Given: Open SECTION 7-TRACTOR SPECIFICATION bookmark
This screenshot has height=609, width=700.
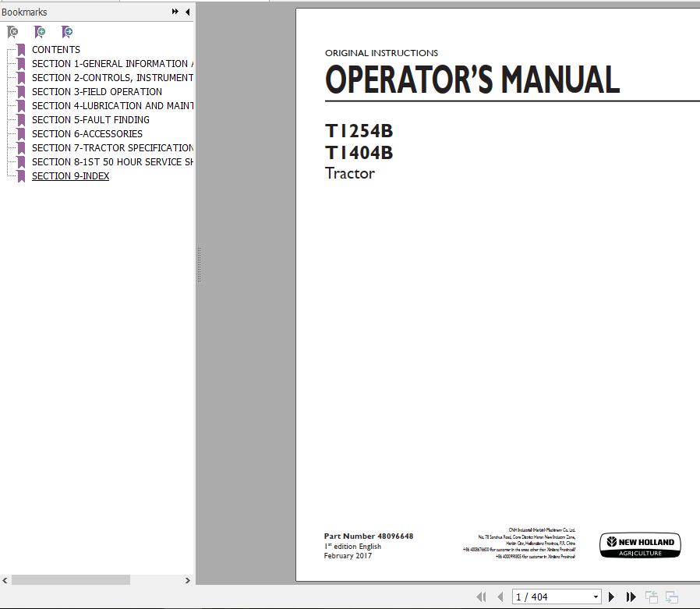Looking at the screenshot, I should pos(112,148).
